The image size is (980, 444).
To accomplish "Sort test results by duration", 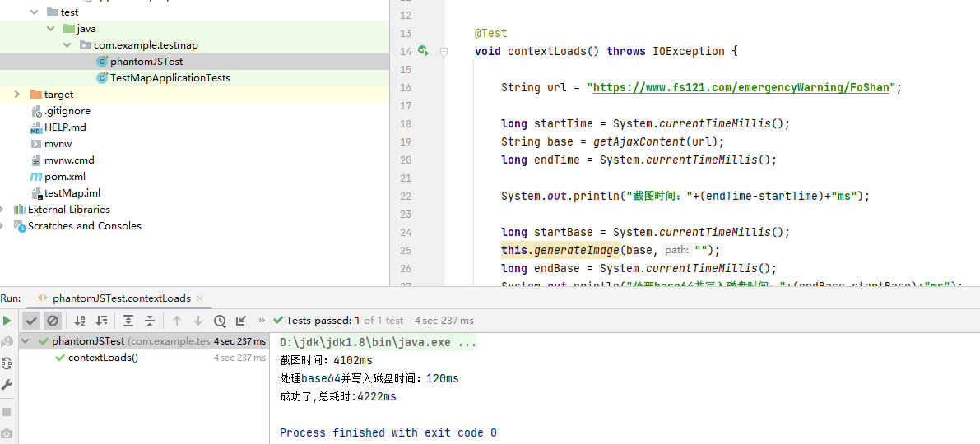I will pos(101,321).
